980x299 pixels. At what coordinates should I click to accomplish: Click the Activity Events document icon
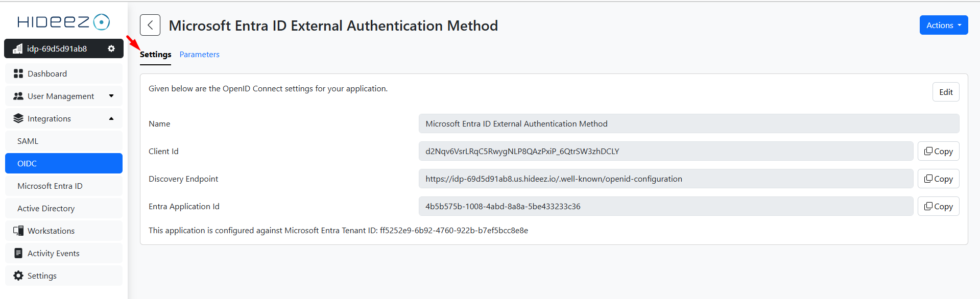(18, 253)
